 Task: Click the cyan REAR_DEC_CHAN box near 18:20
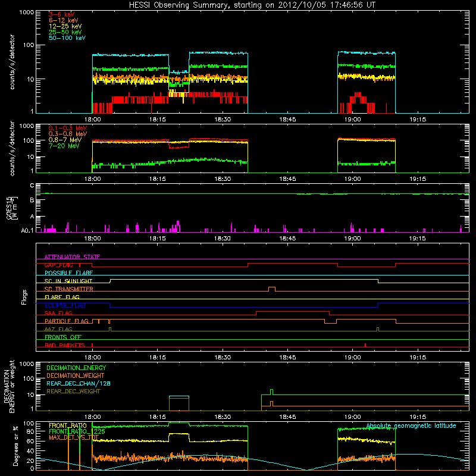[x=179, y=396]
